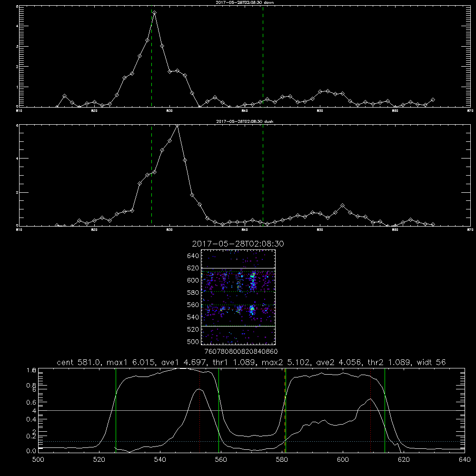
Task: Click the bright emission spot near 550 in spectral image
Action: [x=252, y=310]
